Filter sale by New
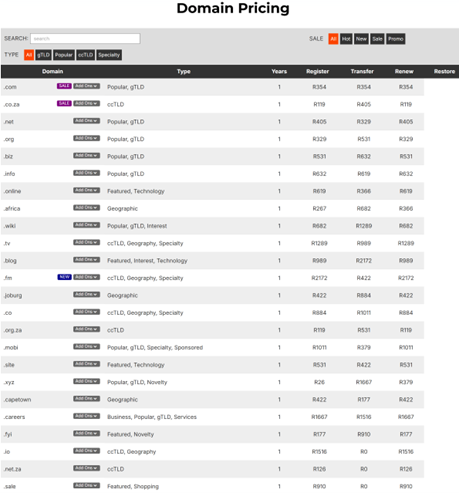This screenshot has height=493, width=459. click(x=361, y=39)
